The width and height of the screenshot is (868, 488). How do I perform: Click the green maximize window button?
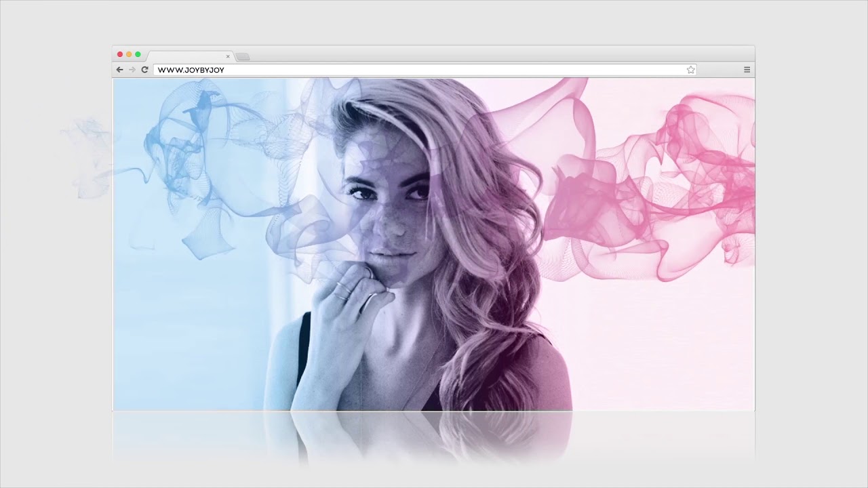[138, 54]
